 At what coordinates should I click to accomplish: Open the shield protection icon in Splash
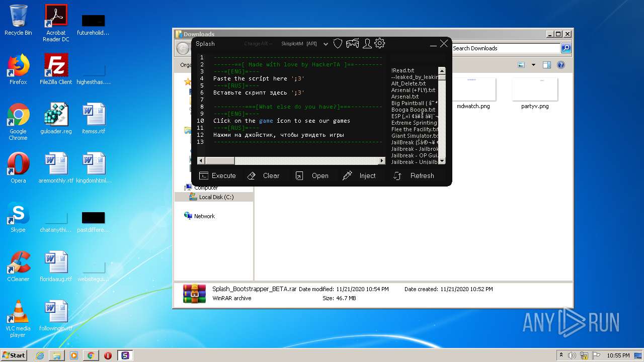[x=338, y=44]
